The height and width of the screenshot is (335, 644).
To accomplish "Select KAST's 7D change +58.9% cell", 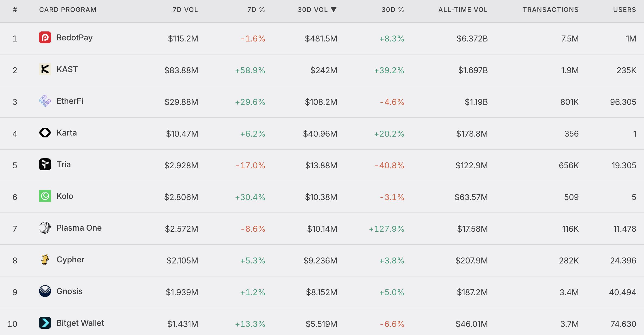I will pyautogui.click(x=250, y=70).
